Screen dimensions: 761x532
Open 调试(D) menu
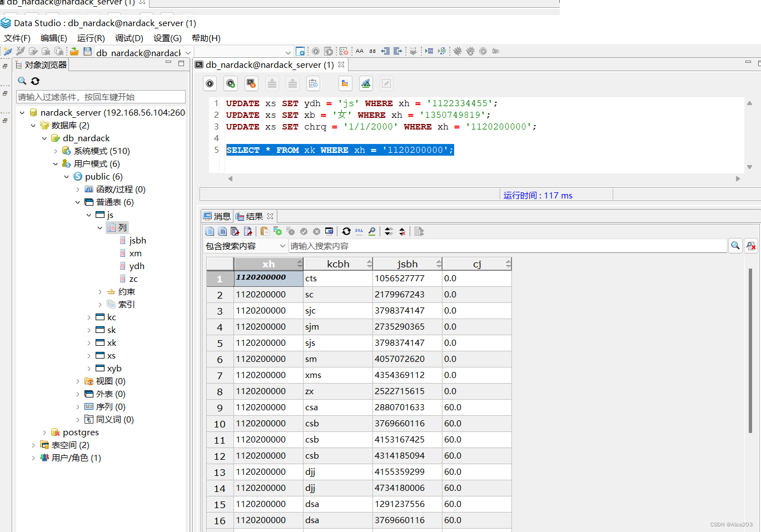(x=130, y=38)
